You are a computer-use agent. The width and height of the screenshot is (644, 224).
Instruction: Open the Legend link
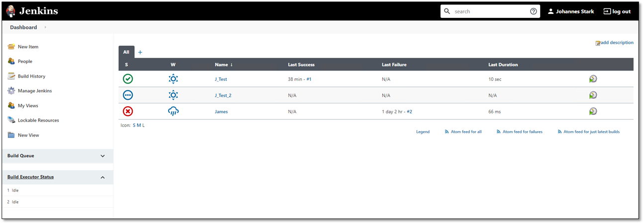pyautogui.click(x=423, y=132)
